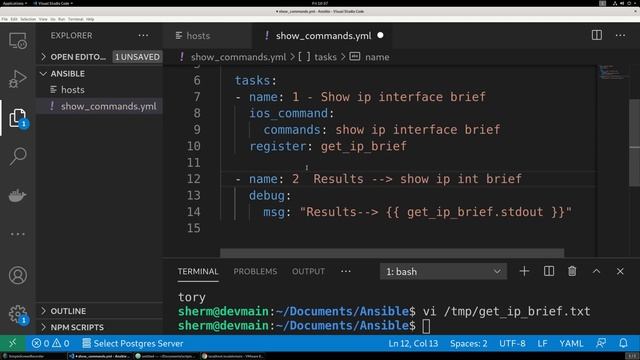
Task: Change end of line sequence LF
Action: pos(542,343)
